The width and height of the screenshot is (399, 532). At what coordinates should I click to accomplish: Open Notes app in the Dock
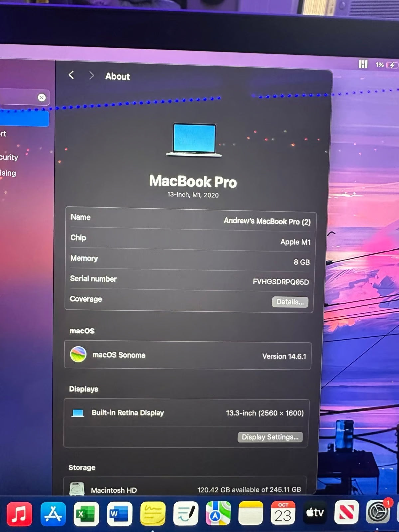click(251, 514)
